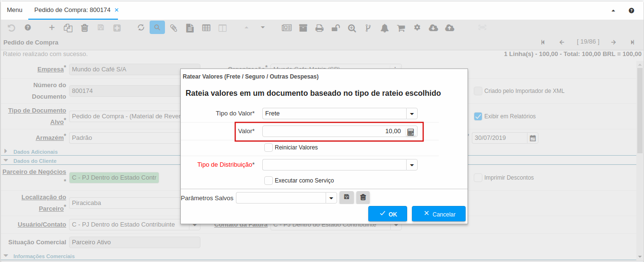Click the print icon in toolbar
This screenshot has height=262, width=644.
click(319, 28)
